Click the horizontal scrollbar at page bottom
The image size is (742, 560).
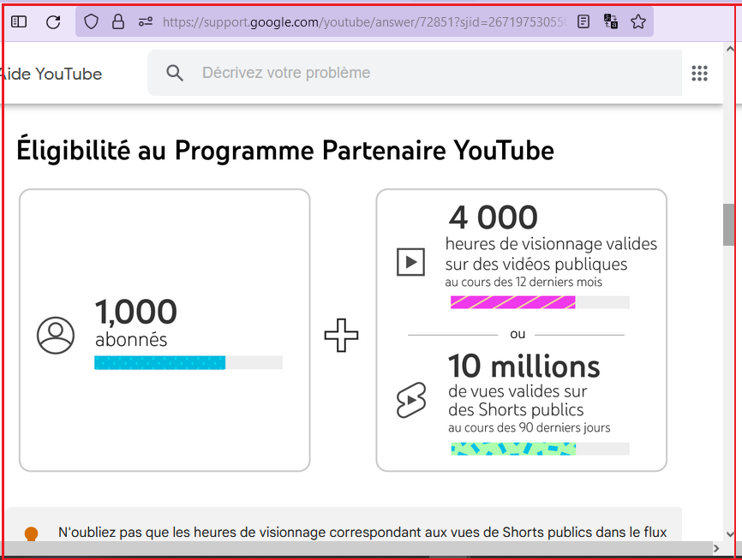360,548
